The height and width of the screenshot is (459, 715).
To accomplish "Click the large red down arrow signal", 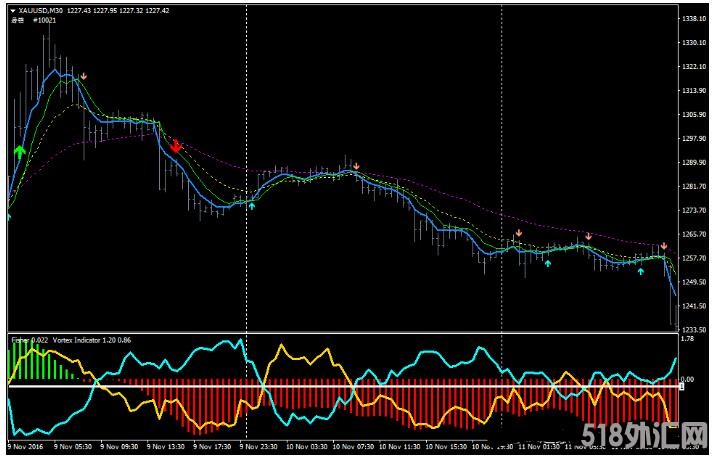I will click(x=176, y=145).
